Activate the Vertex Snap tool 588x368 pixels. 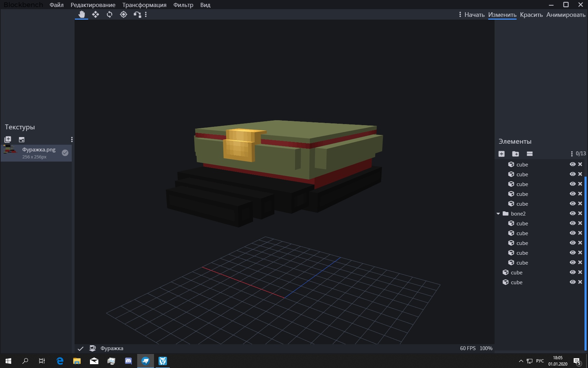point(137,14)
